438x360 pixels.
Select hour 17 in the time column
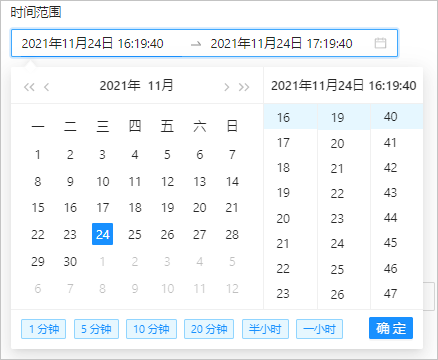coord(290,143)
